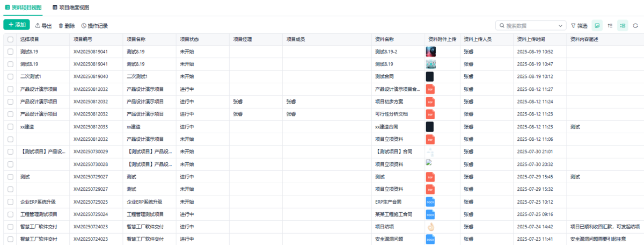
Task: Click description 安全漏洞问题需要引起注意
Action: pyautogui.click(x=598, y=239)
